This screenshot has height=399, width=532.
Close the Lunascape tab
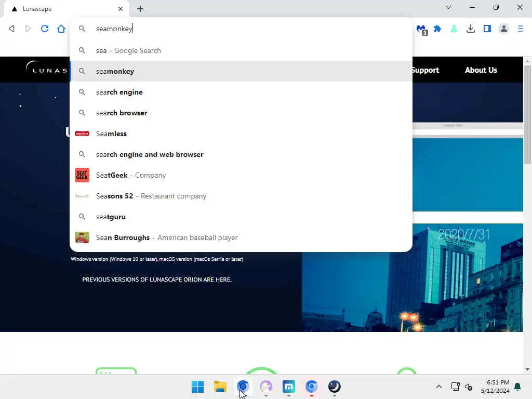point(121,9)
